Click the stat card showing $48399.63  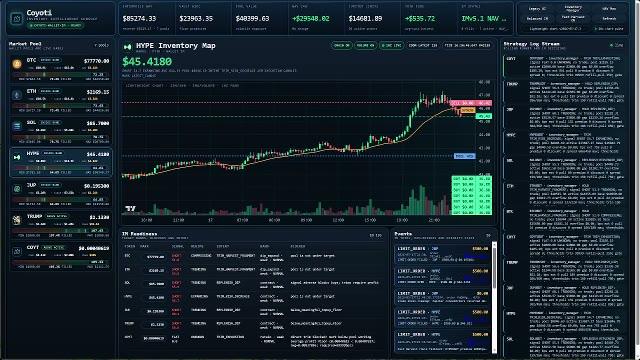tap(260, 18)
